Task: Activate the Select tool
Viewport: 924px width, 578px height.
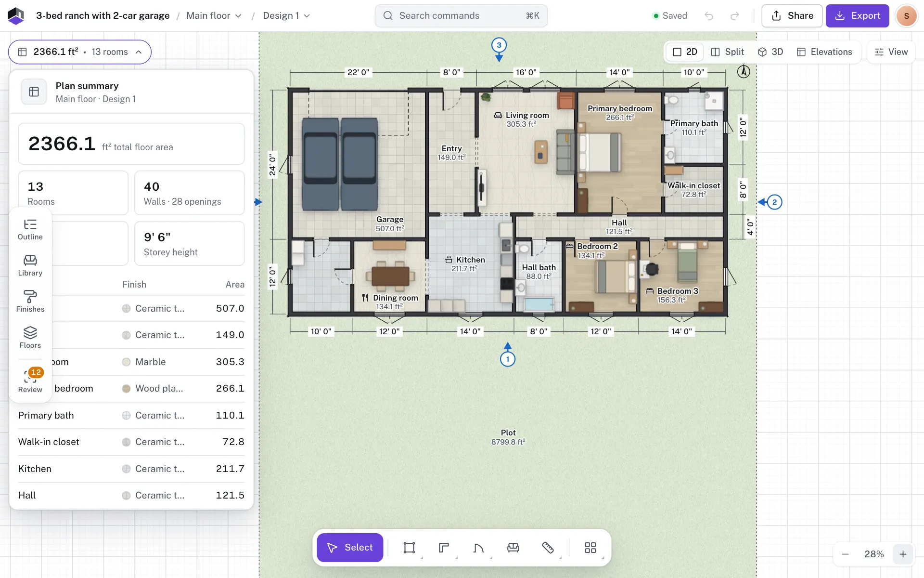Action: tap(350, 548)
